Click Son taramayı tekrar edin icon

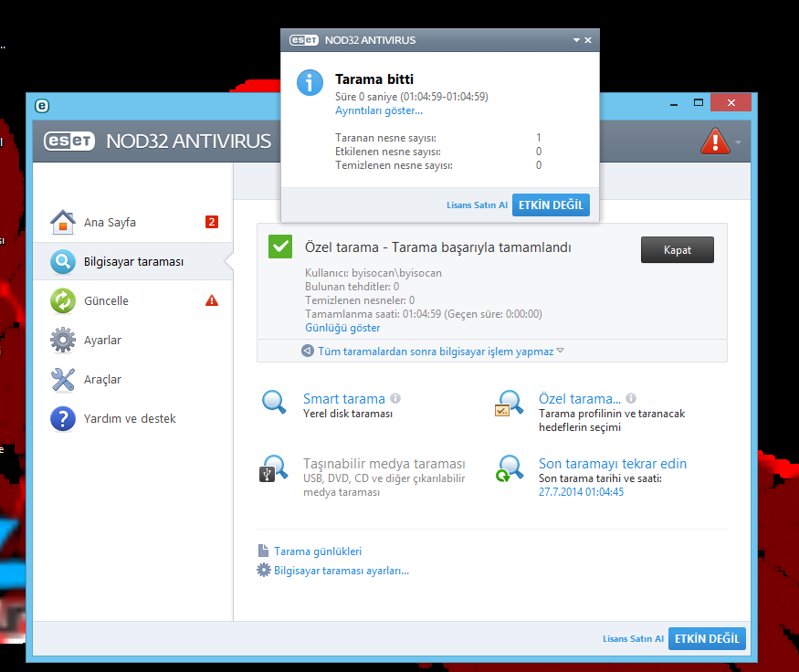[x=509, y=468]
